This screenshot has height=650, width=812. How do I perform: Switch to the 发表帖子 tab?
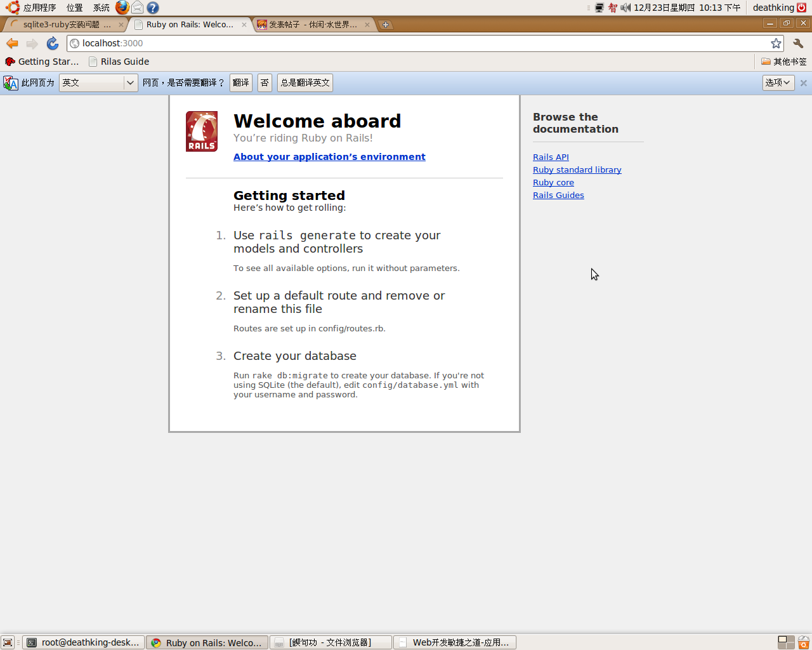coord(313,25)
